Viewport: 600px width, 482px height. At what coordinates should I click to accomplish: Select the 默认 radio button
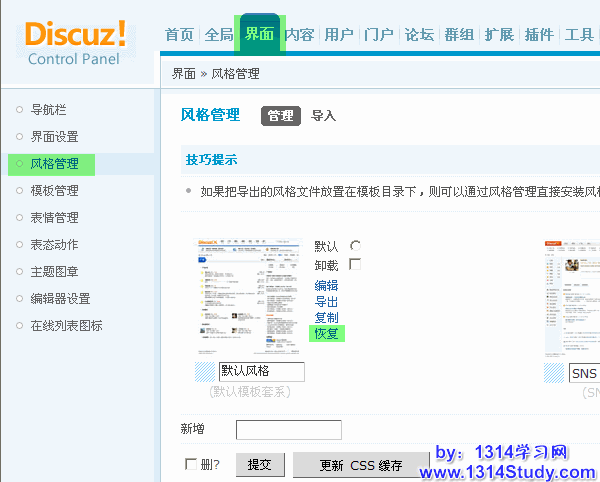click(355, 246)
